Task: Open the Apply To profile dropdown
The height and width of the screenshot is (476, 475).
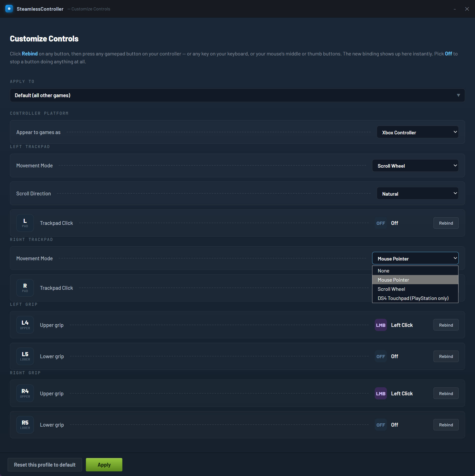Action: [237, 95]
